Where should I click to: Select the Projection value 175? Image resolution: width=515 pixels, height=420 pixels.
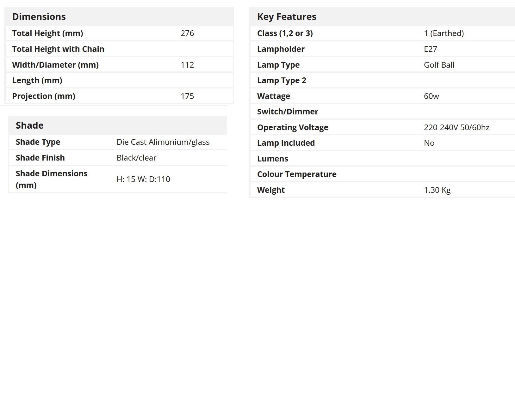coord(187,96)
